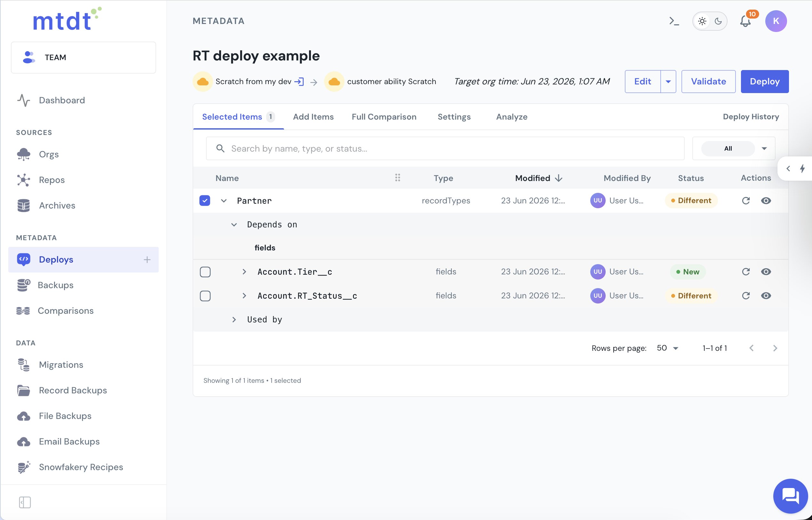Switch to Selected Items tab
Image resolution: width=812 pixels, height=520 pixels.
click(238, 117)
